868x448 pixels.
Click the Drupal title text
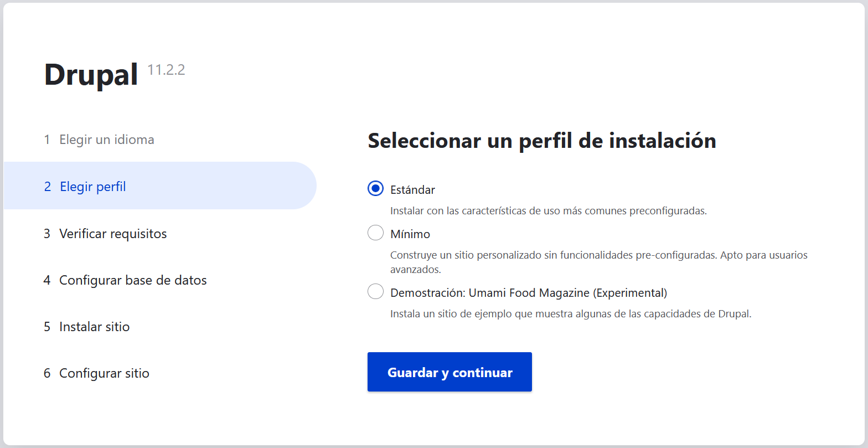click(91, 75)
